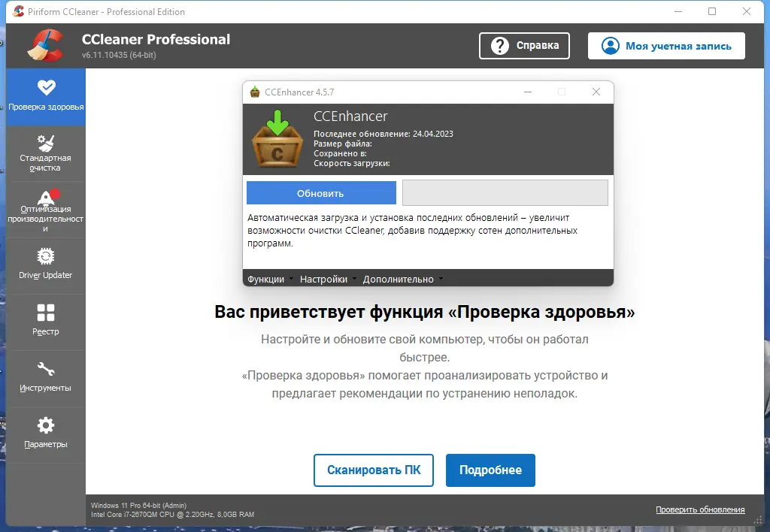This screenshot has width=770, height=532.
Task: Click the Подробнее button
Action: pyautogui.click(x=490, y=470)
